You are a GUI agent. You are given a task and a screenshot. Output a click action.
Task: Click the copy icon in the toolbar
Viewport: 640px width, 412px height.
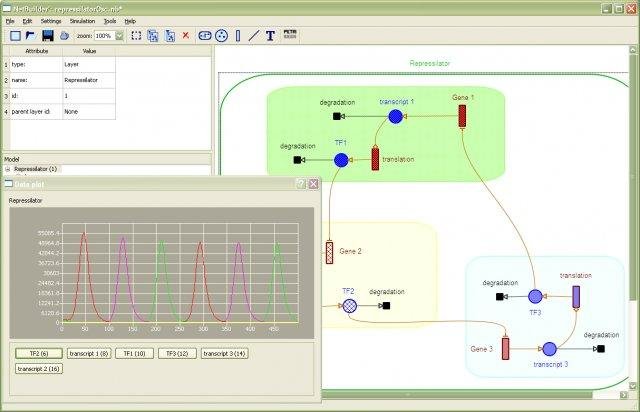point(153,36)
